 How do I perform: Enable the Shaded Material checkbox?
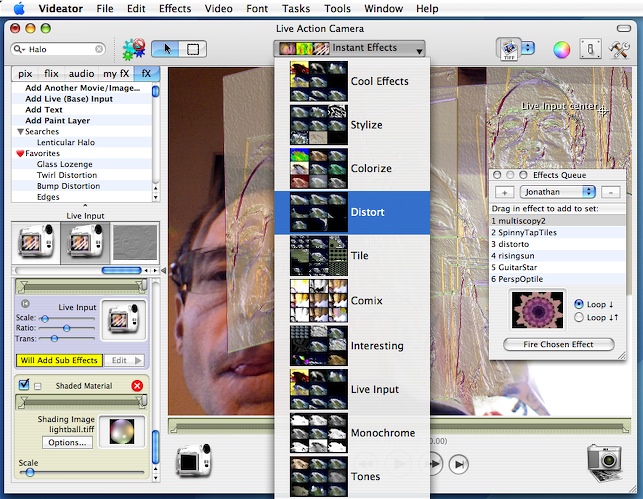click(x=24, y=385)
